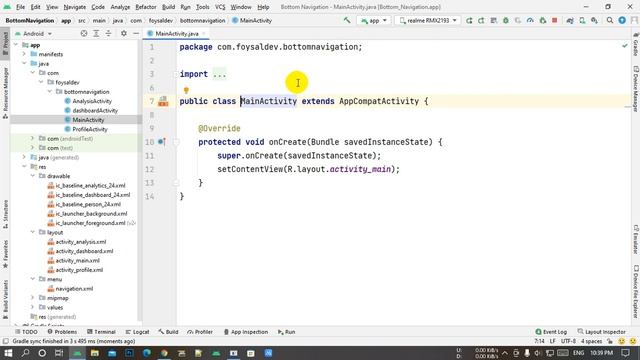Toggle the Project side tool tab
The image size is (640, 360).
5,43
